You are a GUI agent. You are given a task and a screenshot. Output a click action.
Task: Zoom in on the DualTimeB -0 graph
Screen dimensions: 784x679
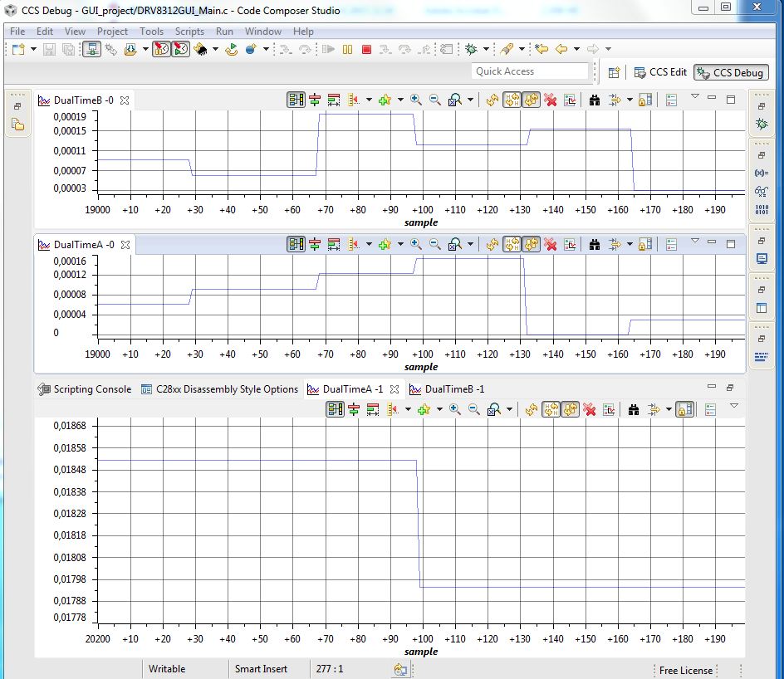point(415,100)
